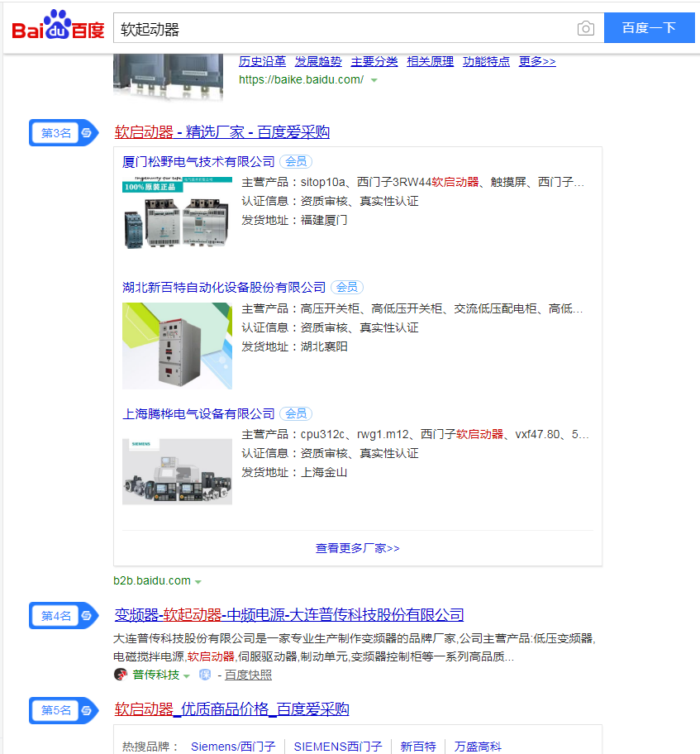The height and width of the screenshot is (754, 700).
Task: Open the 功能特点 baike link
Action: 486,61
